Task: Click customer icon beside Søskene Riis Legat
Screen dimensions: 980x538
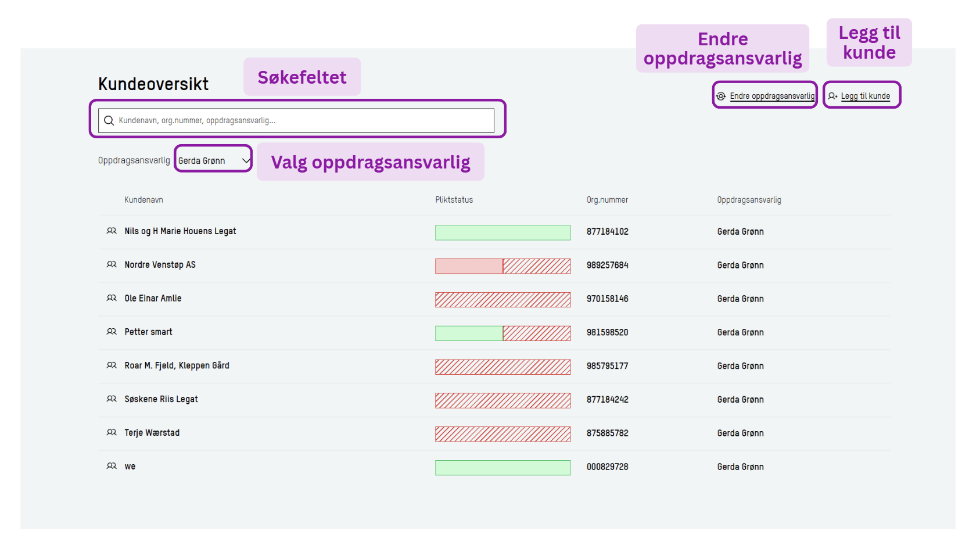Action: 112,399
